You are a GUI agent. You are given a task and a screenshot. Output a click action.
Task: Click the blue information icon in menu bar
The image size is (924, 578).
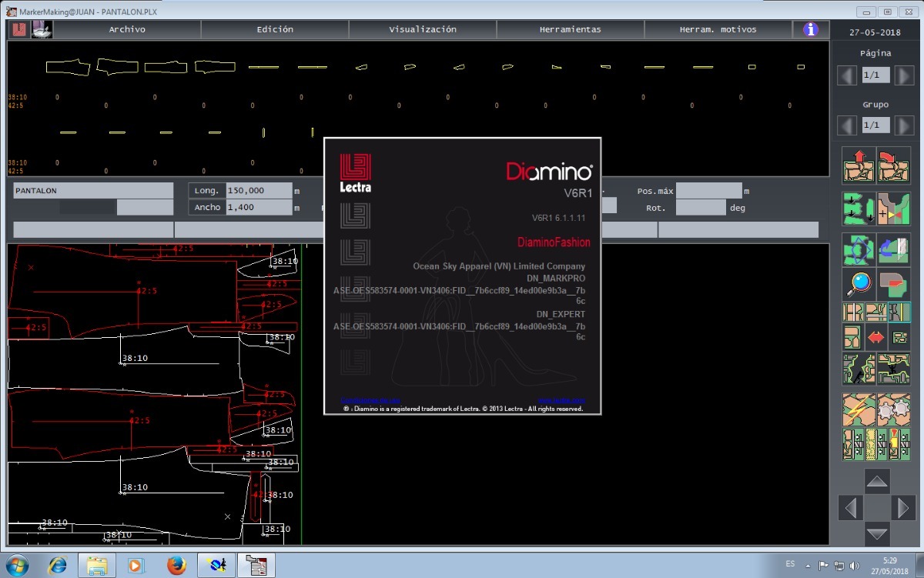(x=810, y=29)
